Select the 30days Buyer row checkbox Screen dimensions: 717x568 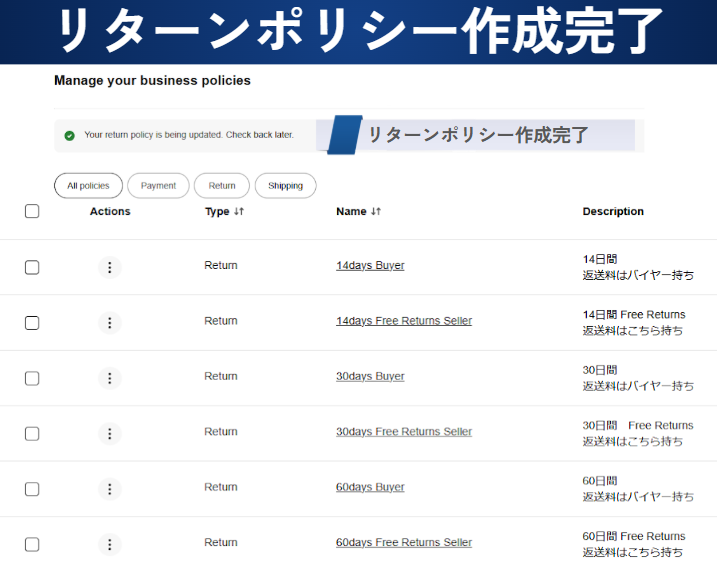(x=32, y=378)
